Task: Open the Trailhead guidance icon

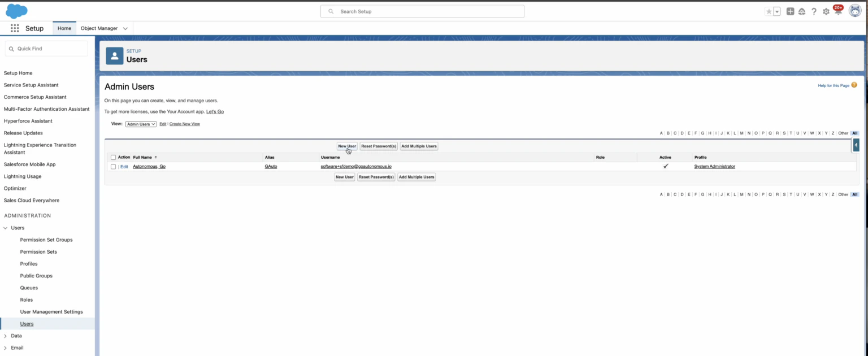Action: pos(801,11)
